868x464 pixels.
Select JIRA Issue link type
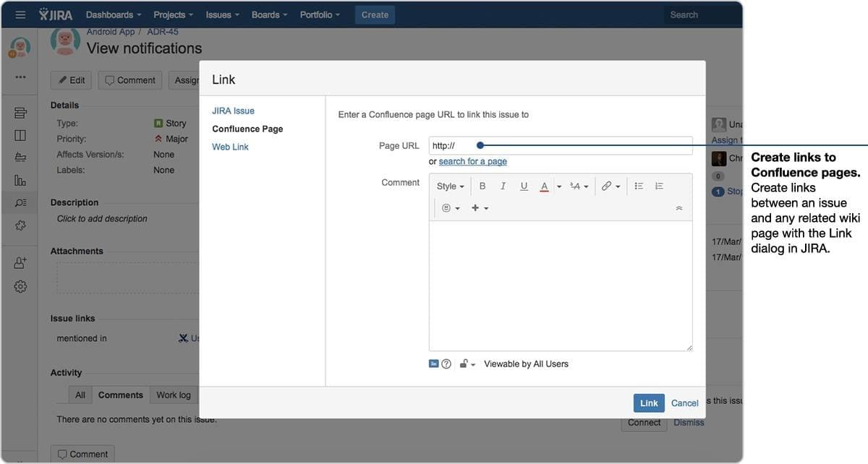pyautogui.click(x=233, y=111)
